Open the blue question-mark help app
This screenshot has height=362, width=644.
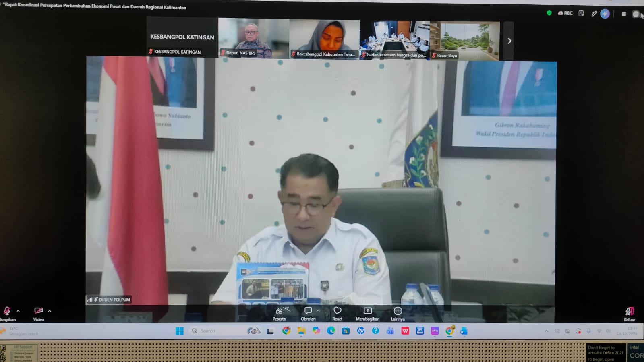(x=375, y=331)
